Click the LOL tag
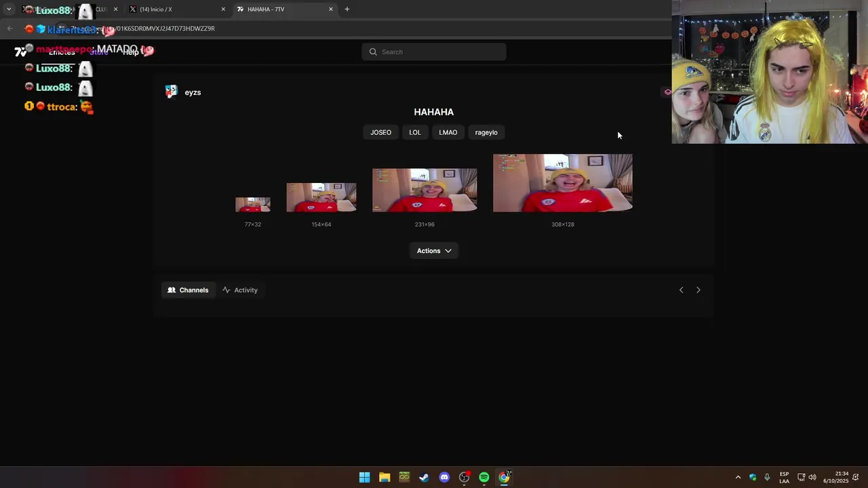Image resolution: width=868 pixels, height=488 pixels. click(415, 132)
